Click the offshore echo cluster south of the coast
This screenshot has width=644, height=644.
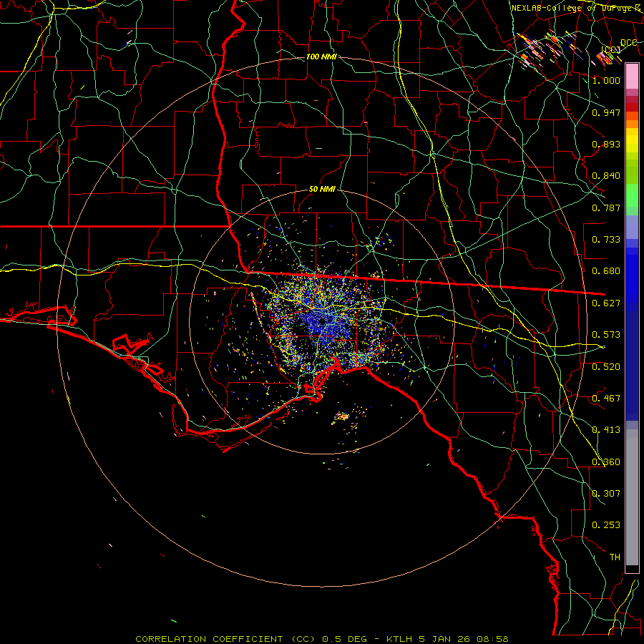(342, 417)
